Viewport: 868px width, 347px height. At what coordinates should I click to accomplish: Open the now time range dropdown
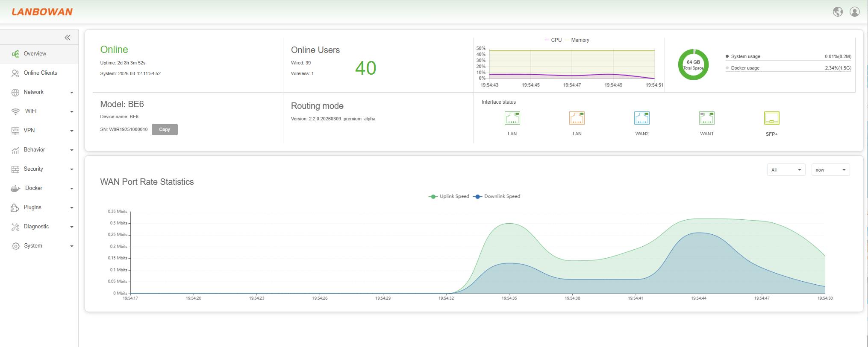point(830,170)
